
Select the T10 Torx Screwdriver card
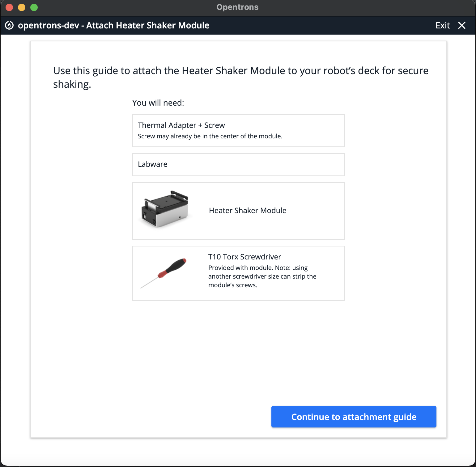238,273
